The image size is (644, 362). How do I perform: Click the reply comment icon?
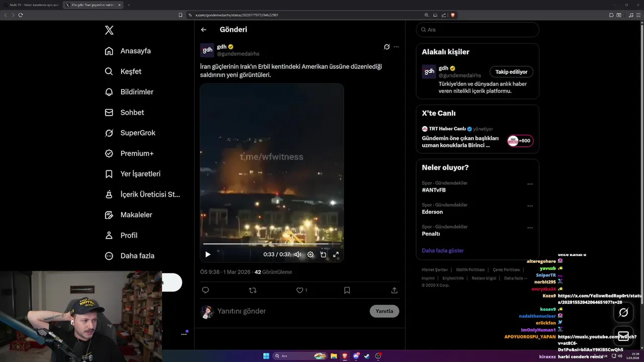(205, 290)
